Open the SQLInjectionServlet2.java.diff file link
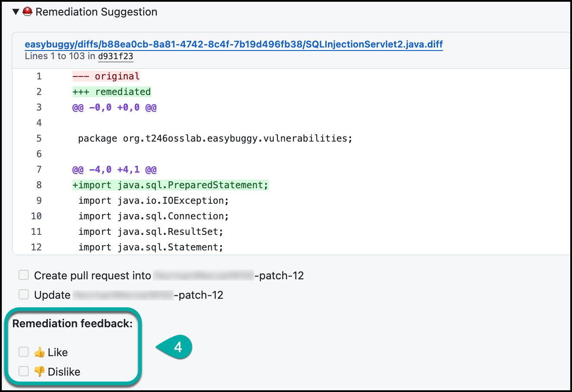The height and width of the screenshot is (392, 572). 234,44
